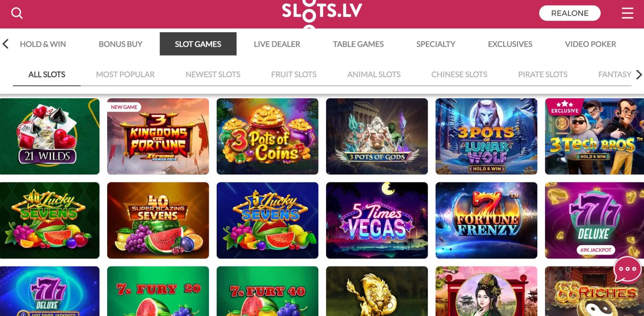
Task: Open 3 Tech Bros exclusive game
Action: pyautogui.click(x=594, y=136)
